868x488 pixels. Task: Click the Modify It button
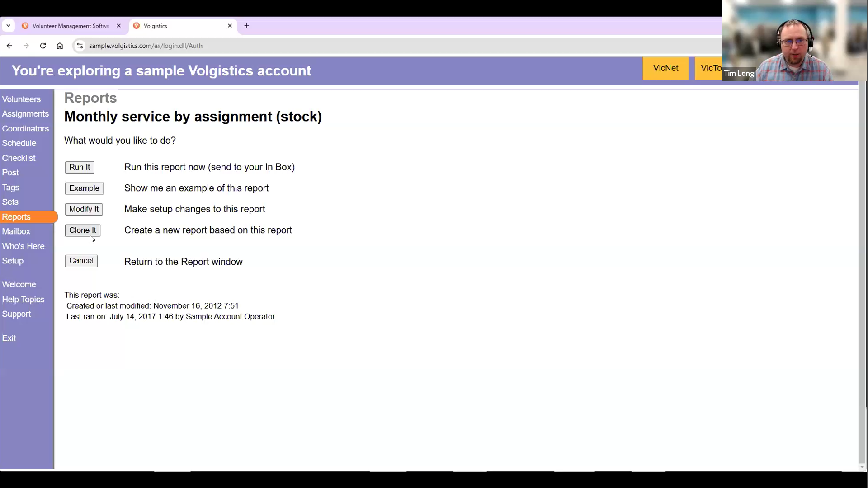84,209
